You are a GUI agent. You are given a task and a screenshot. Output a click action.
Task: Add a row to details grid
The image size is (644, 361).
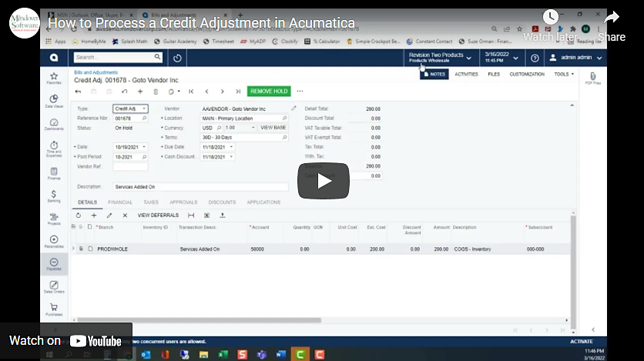tap(94, 216)
